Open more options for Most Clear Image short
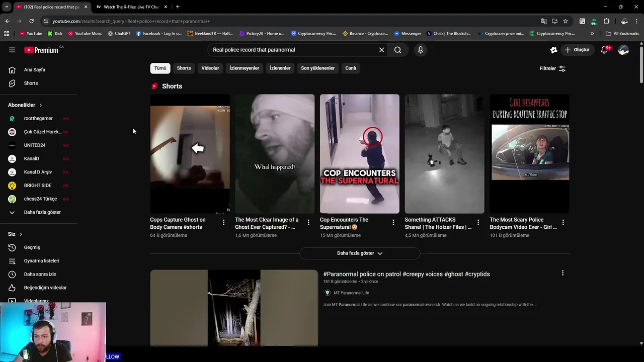Screen dimensions: 644x362 tap(308, 222)
